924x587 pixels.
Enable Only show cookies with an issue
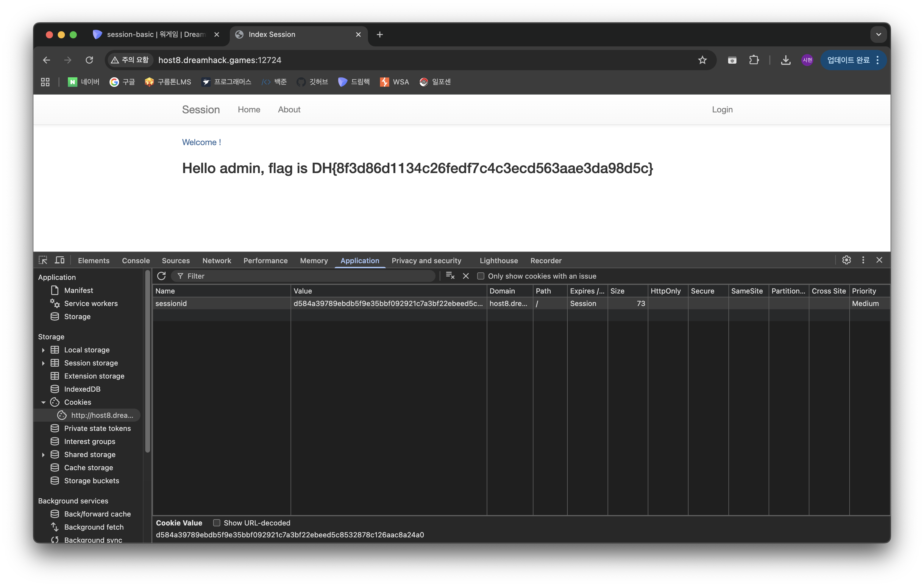(x=480, y=276)
